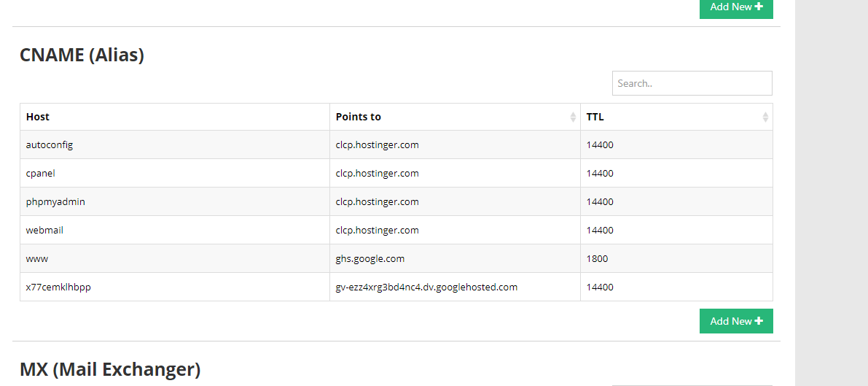Click the MX (Mail Exchanger) heading
Viewport: 868px width, 386px height.
[109, 369]
